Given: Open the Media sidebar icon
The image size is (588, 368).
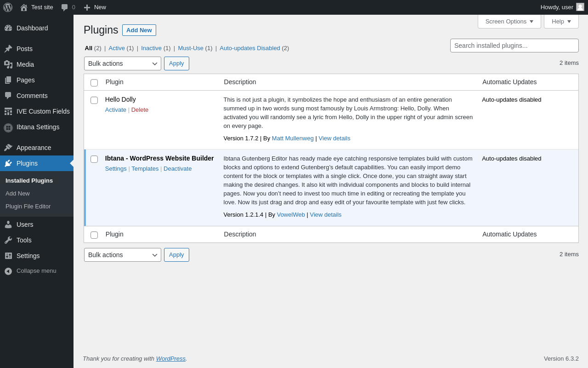Looking at the screenshot, I should click(8, 64).
